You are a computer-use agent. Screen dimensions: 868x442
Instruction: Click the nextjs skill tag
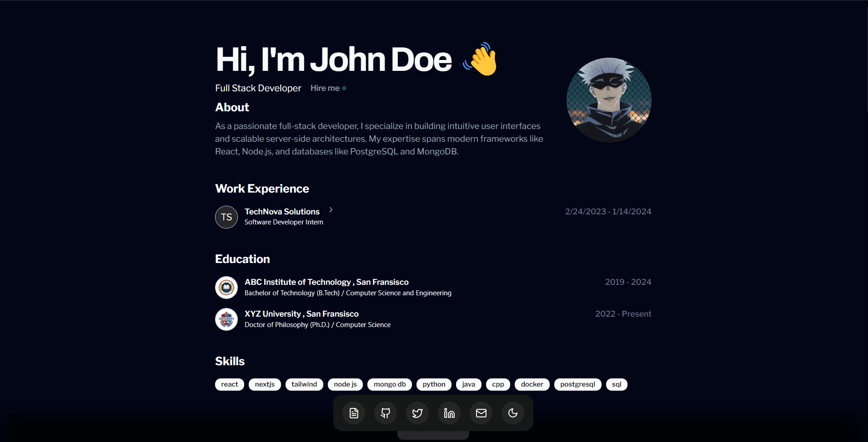265,384
